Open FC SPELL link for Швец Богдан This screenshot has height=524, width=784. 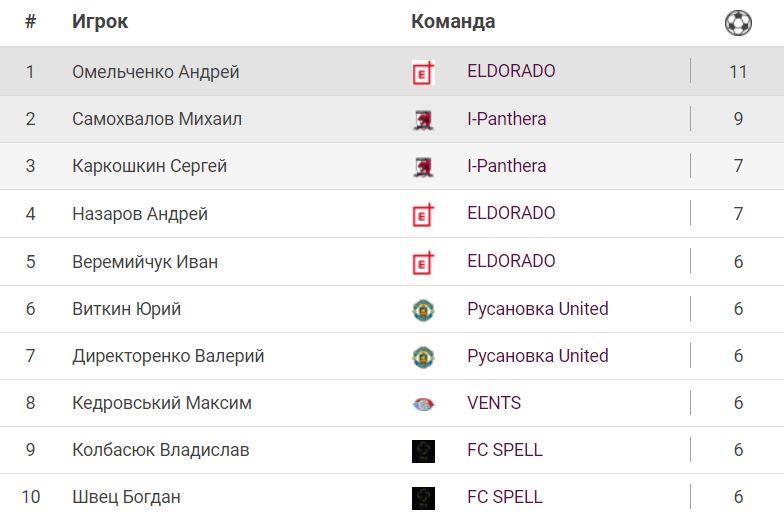click(504, 497)
